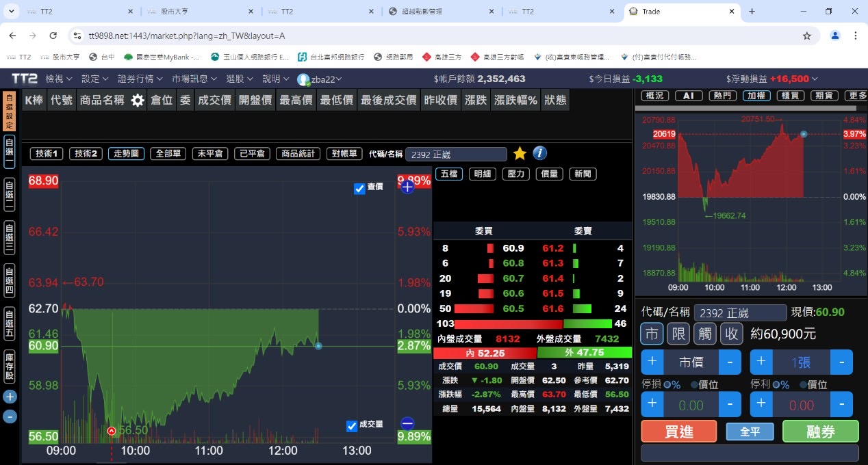Select 收 closing order type

point(732,334)
